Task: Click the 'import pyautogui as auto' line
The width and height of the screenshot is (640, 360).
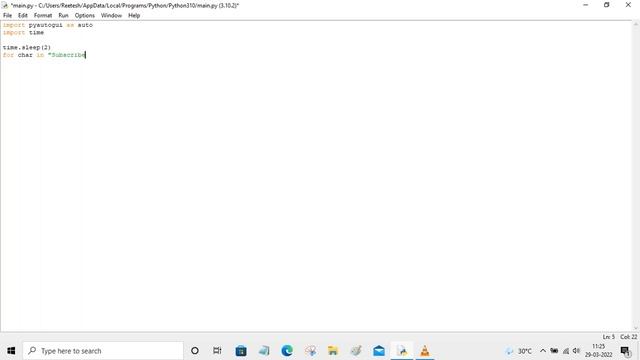Action: 48,25
